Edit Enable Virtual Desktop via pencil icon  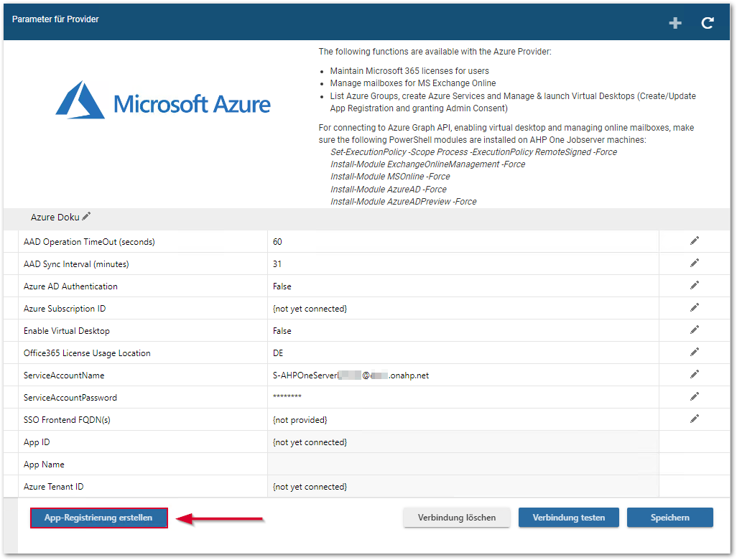[694, 330]
